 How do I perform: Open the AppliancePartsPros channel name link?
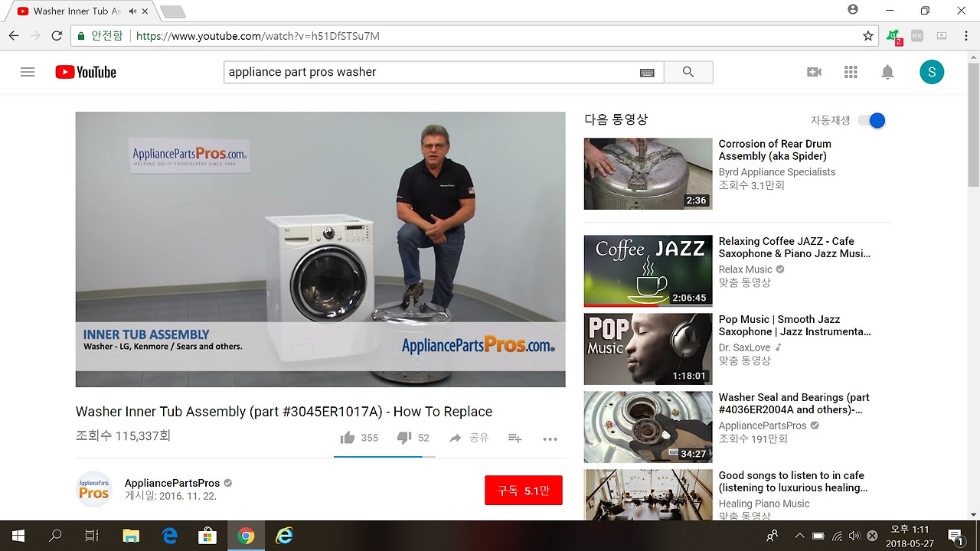[x=172, y=483]
